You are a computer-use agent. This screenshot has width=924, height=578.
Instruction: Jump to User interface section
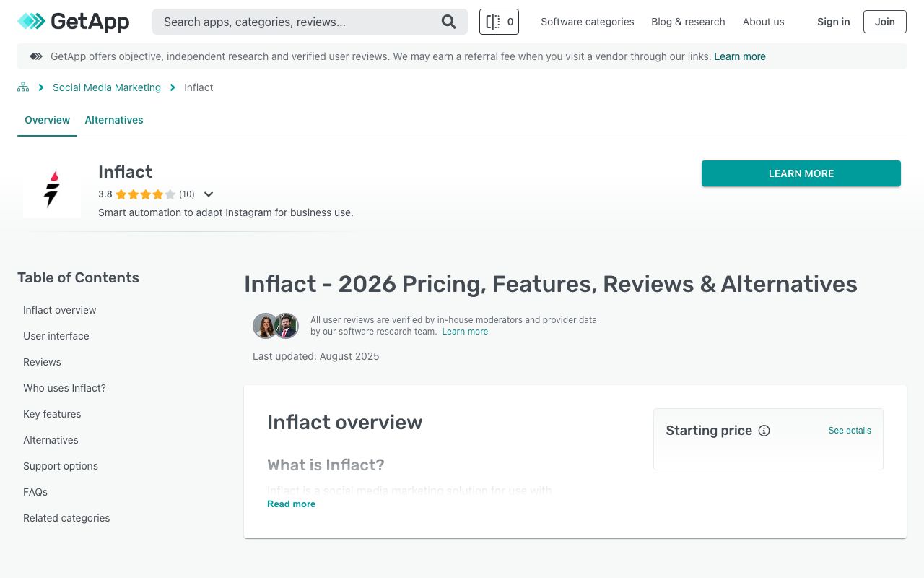click(56, 336)
